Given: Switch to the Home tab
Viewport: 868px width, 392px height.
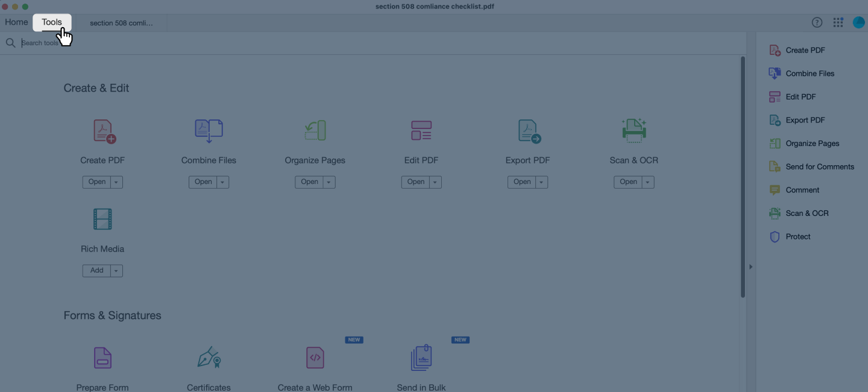Looking at the screenshot, I should 16,22.
